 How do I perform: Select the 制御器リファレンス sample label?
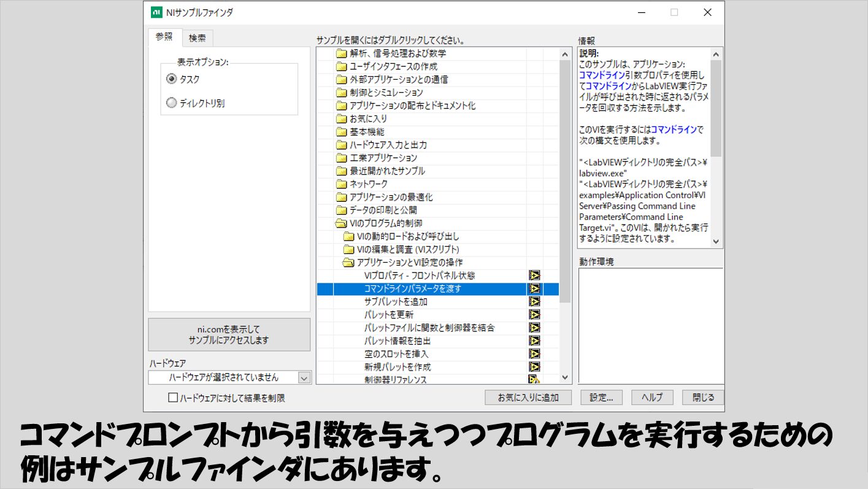coord(396,380)
